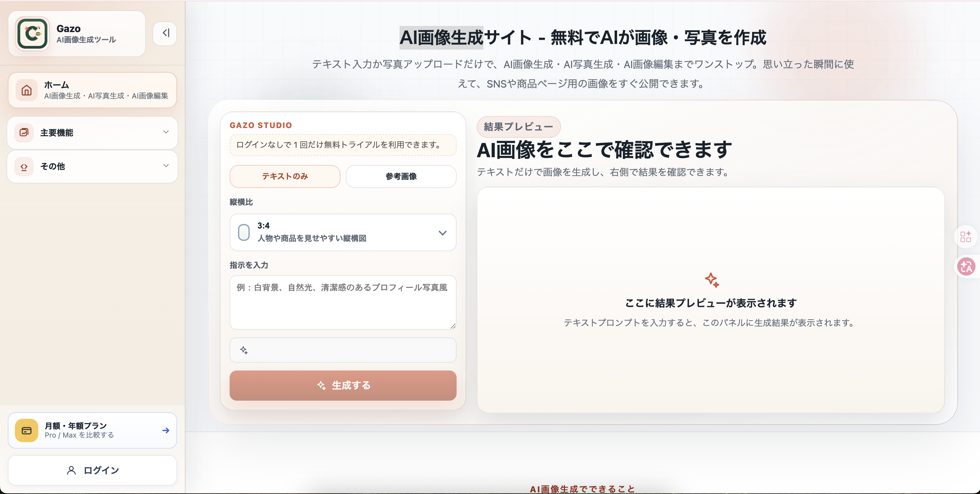Expand the 主要機能 section
Image resolution: width=980 pixels, height=494 pixels.
coord(166,132)
